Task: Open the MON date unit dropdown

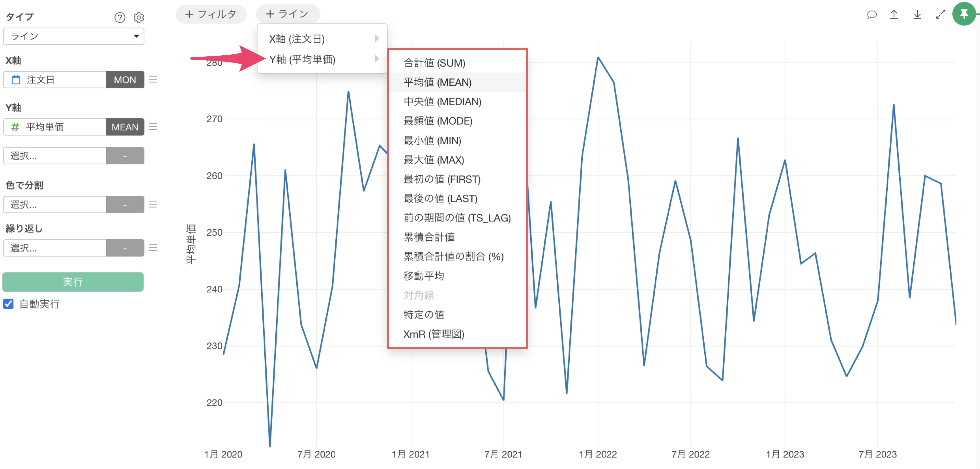Action: point(125,80)
